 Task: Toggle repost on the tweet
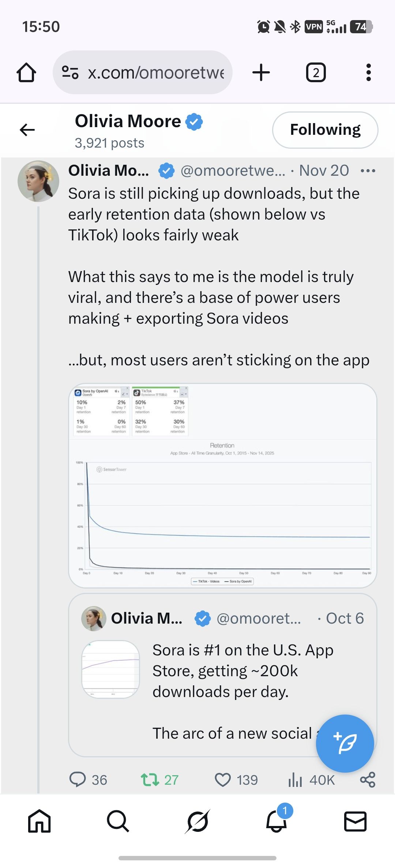[150, 779]
